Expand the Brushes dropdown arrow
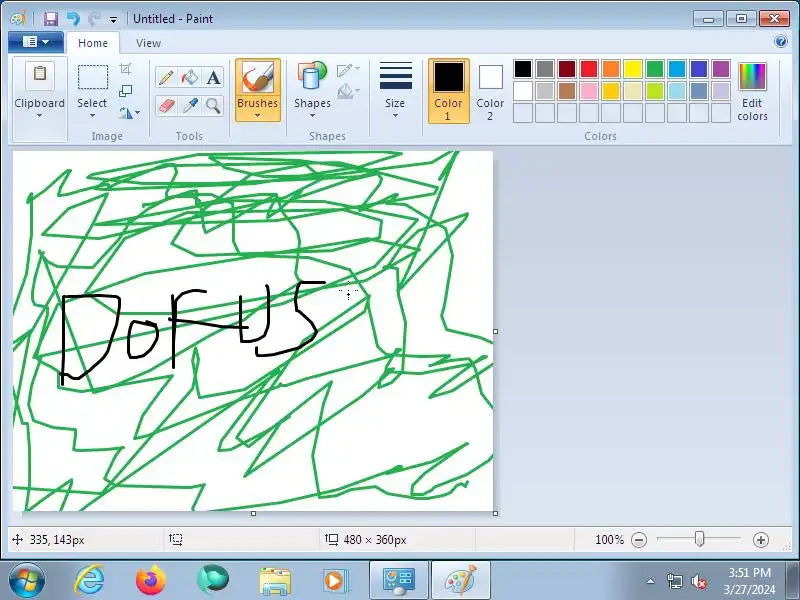The height and width of the screenshot is (600, 800). click(258, 115)
